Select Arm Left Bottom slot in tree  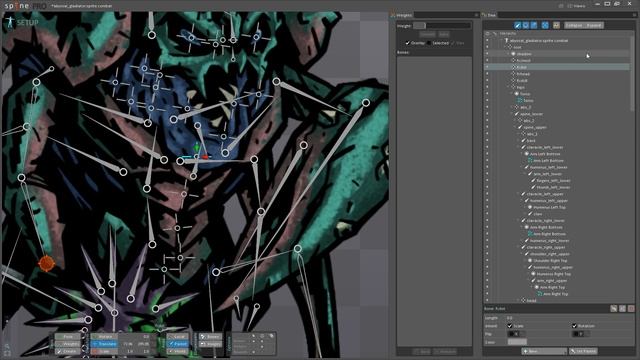click(x=545, y=154)
